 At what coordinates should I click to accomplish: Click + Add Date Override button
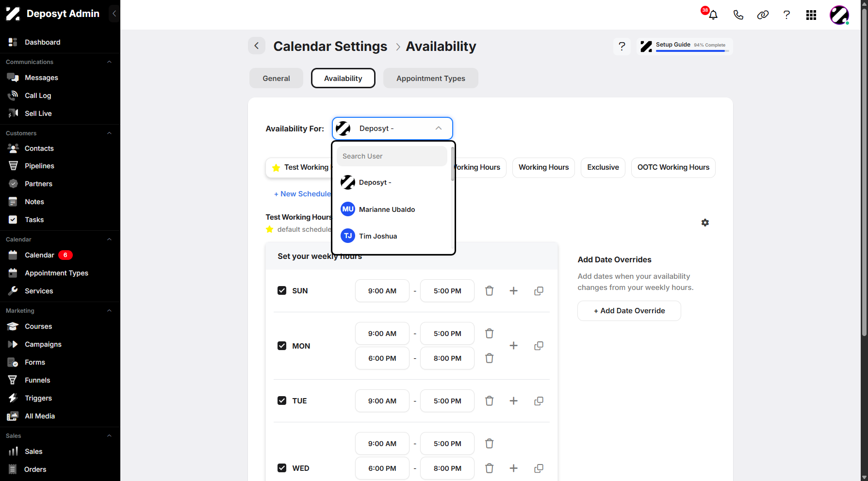coord(629,311)
